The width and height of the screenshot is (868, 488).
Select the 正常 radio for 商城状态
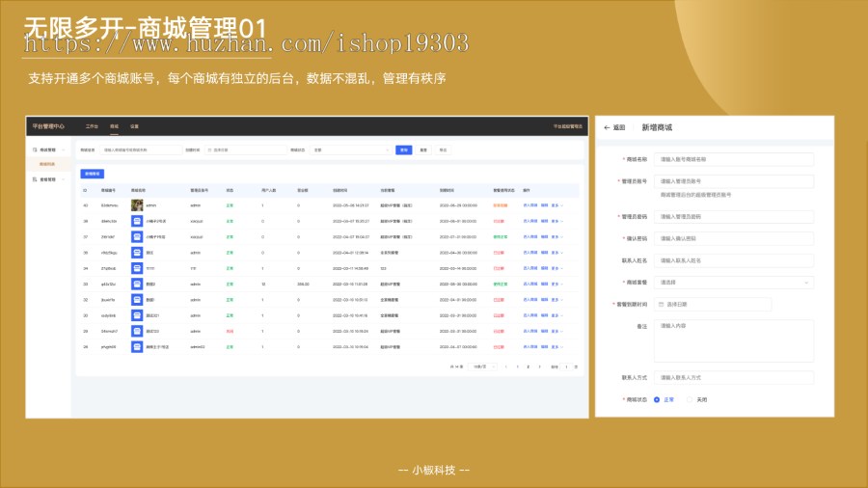coord(657,399)
